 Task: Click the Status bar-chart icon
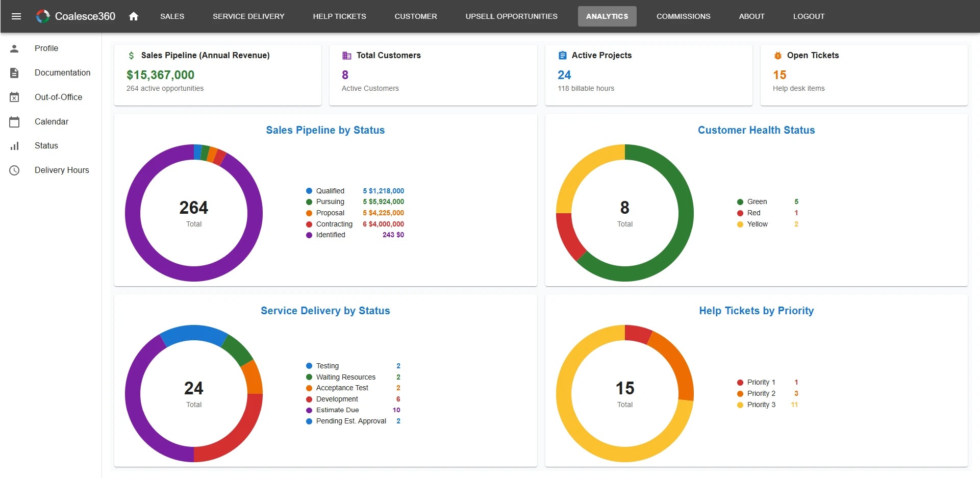point(14,146)
